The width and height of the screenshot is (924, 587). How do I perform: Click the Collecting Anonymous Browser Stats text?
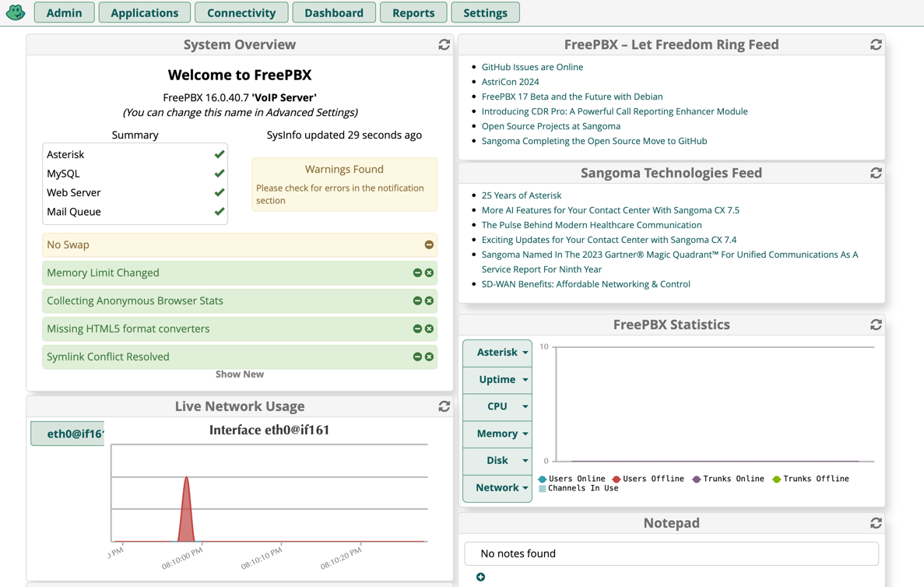tap(135, 301)
